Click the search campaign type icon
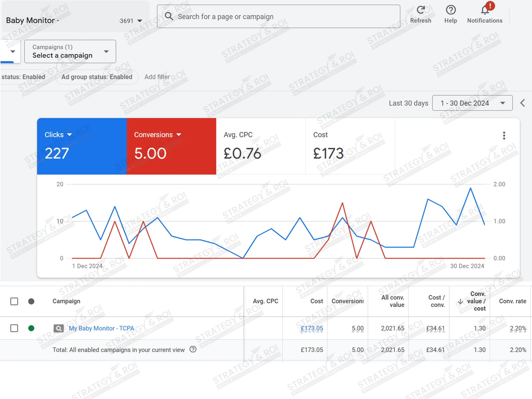532x399 pixels. coord(59,328)
